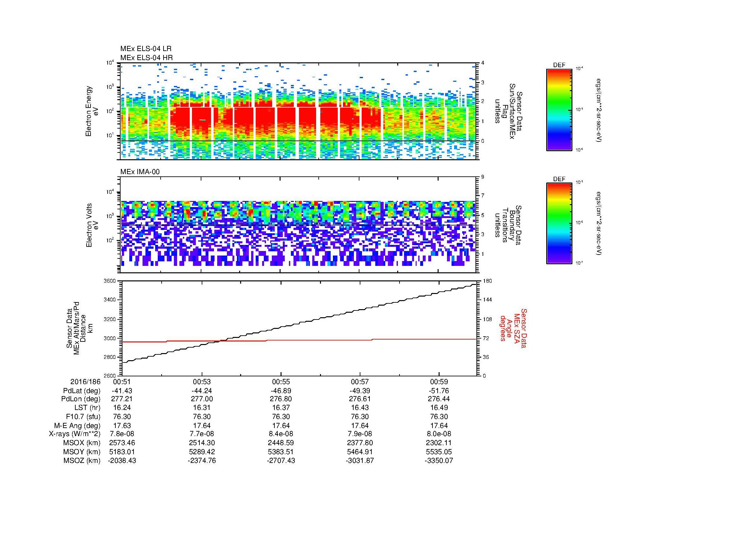Click MSOZ value -2374.76
The image size is (756, 534).
click(202, 461)
